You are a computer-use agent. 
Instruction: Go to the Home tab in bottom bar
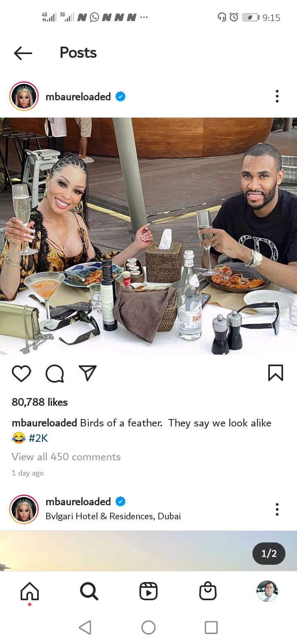(x=30, y=592)
